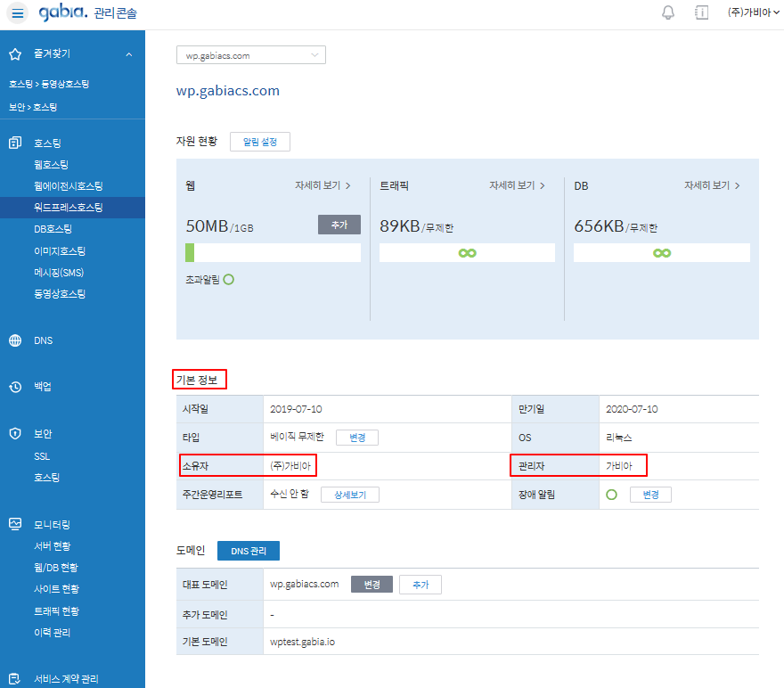Click the 수신 안 함 report status

click(290, 494)
